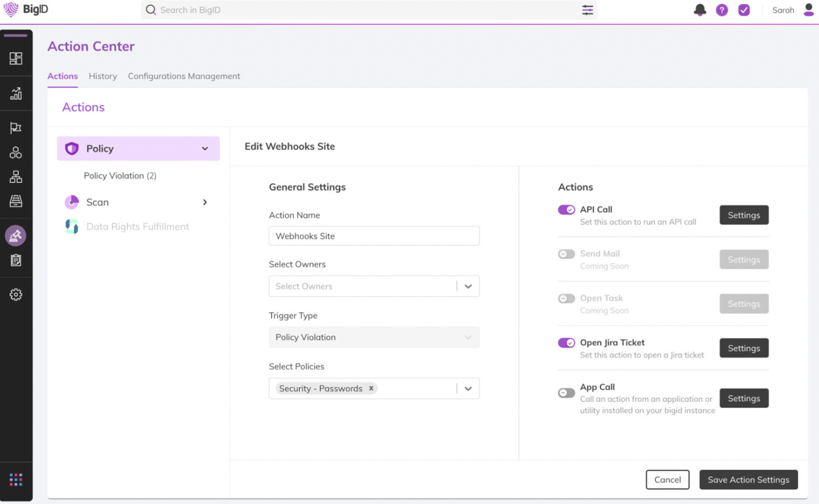
Task: Switch to the History tab
Action: 103,76
